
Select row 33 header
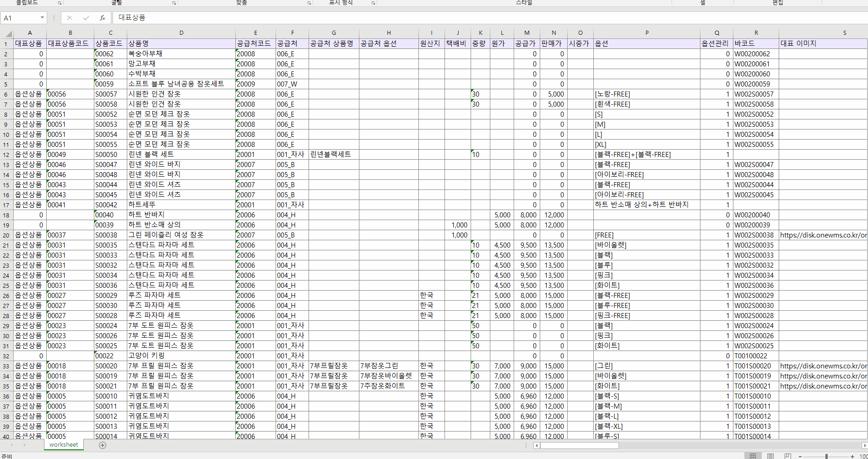pyautogui.click(x=6, y=366)
